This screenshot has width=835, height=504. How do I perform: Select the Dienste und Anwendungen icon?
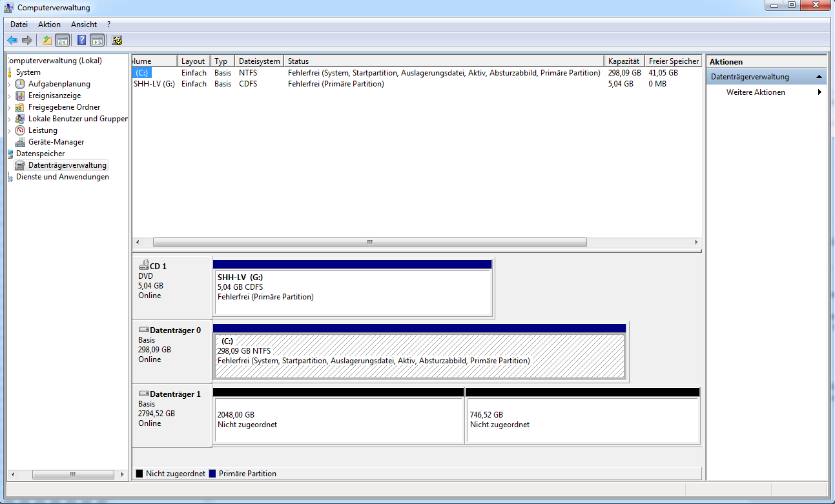click(x=10, y=177)
